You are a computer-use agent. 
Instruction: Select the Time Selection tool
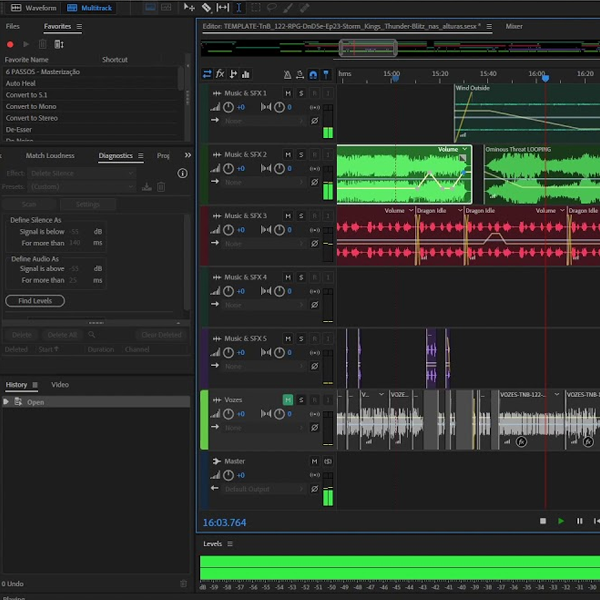(238, 7)
